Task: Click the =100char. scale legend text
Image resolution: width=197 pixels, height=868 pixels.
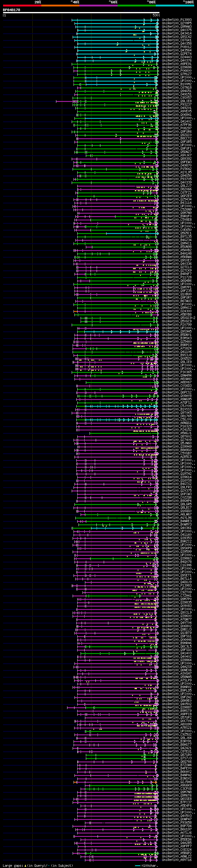Action: [150, 865]
